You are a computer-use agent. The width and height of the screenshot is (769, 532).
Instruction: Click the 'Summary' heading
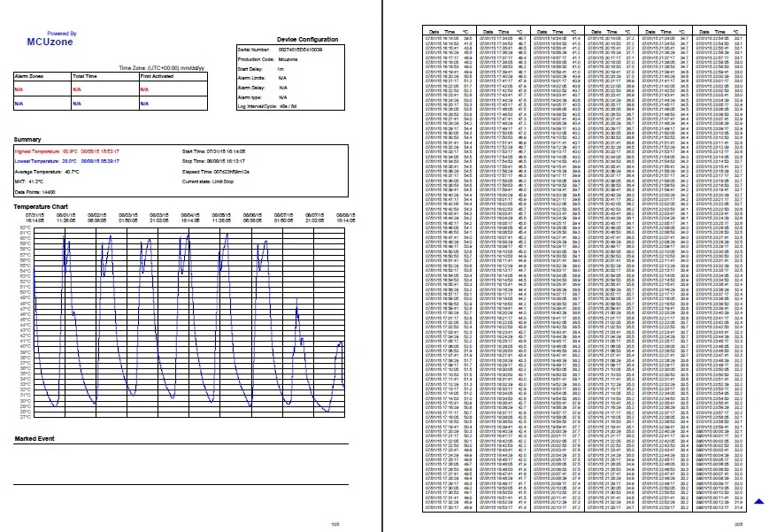click(x=27, y=139)
